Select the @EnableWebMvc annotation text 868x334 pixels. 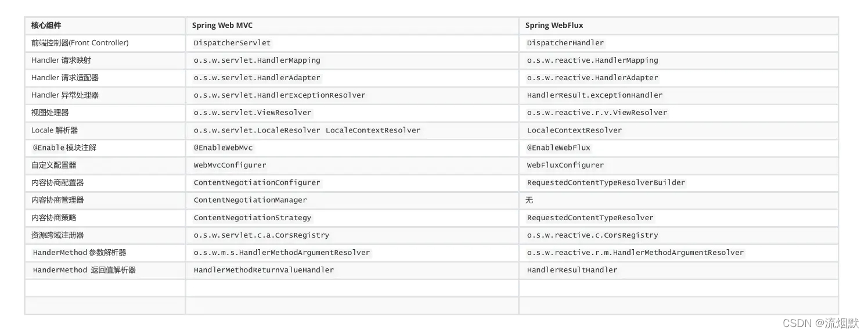tap(224, 148)
